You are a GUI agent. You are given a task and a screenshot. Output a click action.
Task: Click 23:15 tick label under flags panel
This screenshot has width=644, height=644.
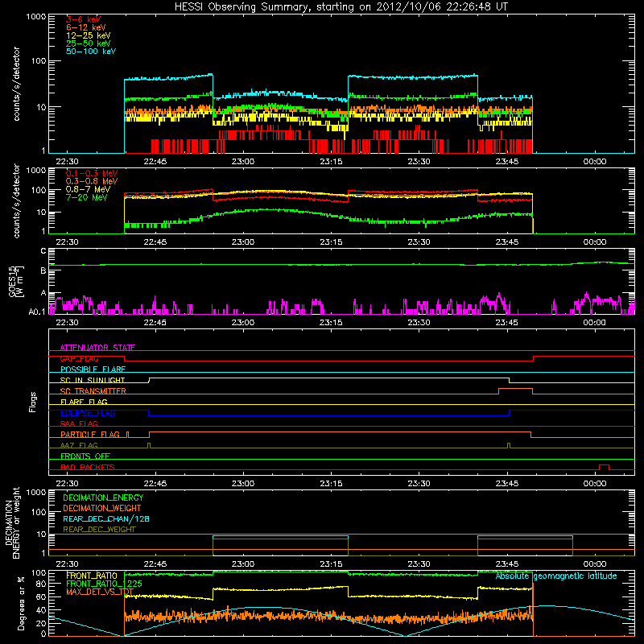click(x=331, y=484)
